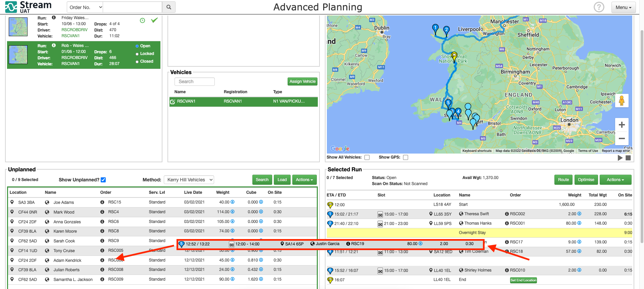644x289 pixels.
Task: Click the map zoom in plus button
Action: tap(622, 125)
